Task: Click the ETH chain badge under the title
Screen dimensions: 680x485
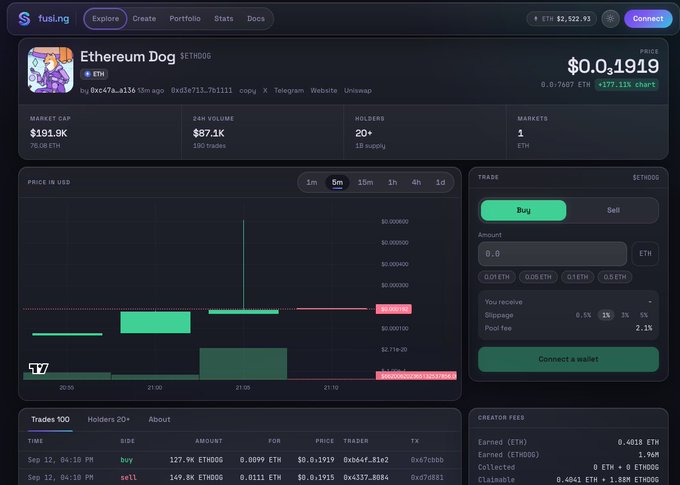Action: click(94, 74)
